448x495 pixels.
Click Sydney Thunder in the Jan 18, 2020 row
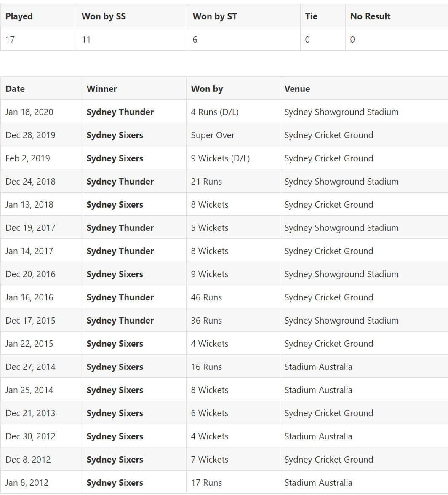[120, 112]
